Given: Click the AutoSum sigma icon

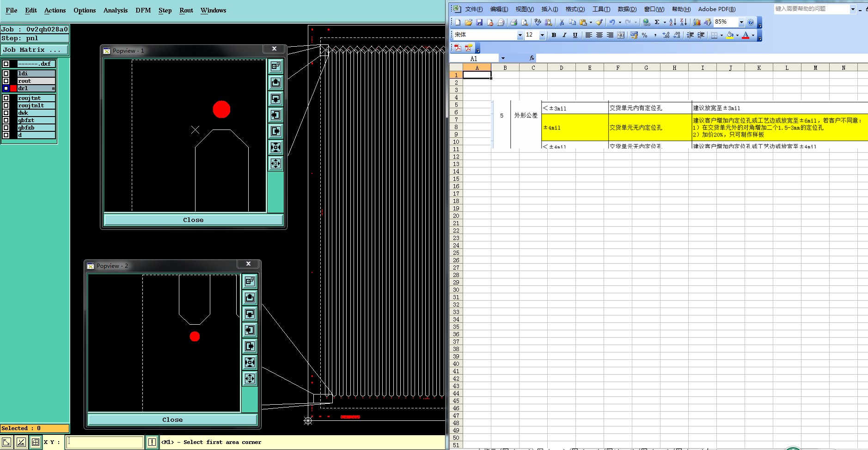Looking at the screenshot, I should point(657,22).
